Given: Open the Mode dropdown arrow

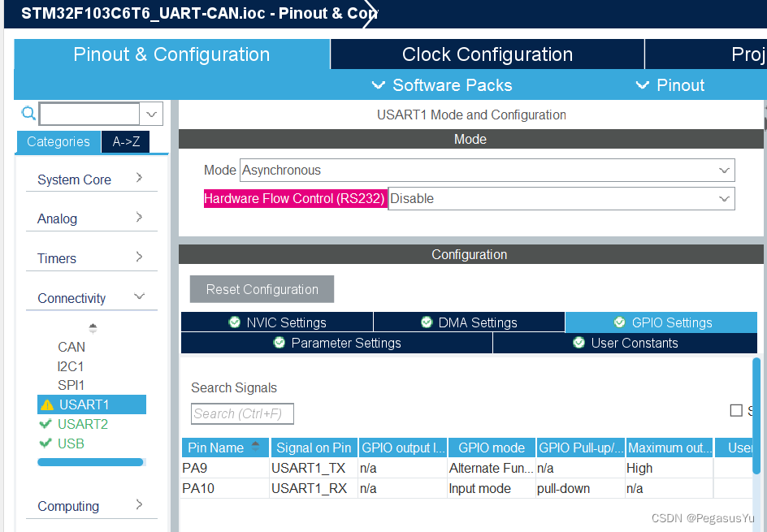Looking at the screenshot, I should pos(723,170).
